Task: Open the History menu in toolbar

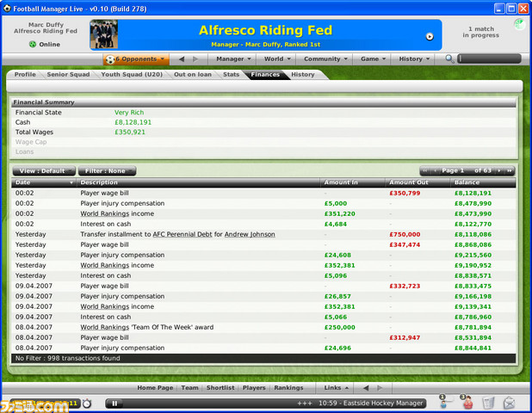Action: (414, 59)
